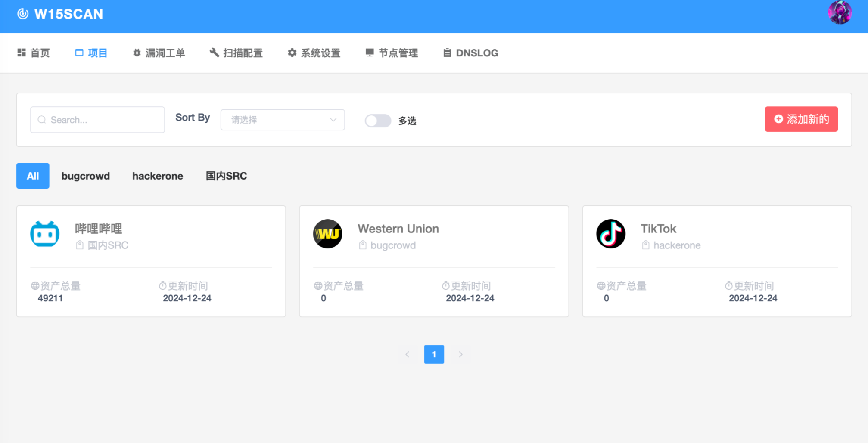Viewport: 868px width, 443px height.
Task: Click 2024-12-24 date on 哔哩哔哩 card
Action: tap(187, 298)
